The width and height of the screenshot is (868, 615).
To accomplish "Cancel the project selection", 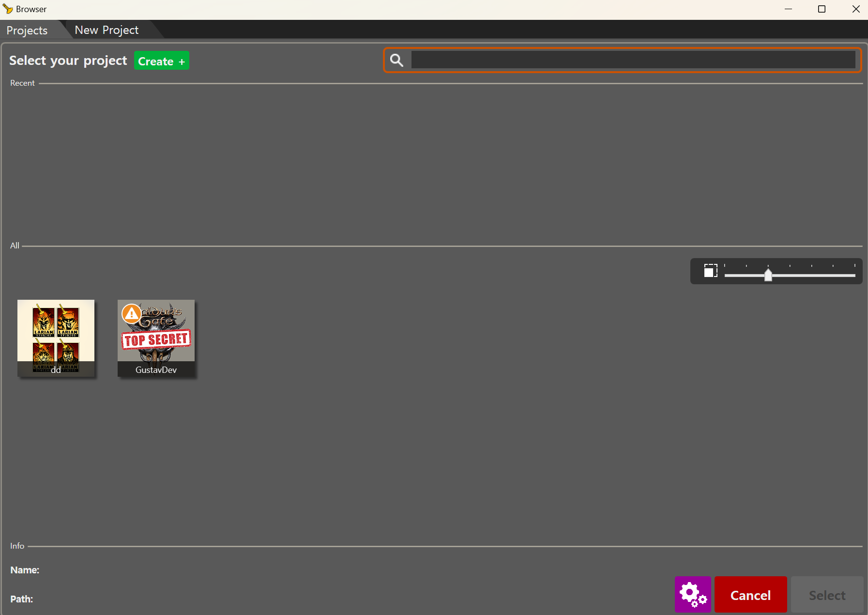I will click(x=750, y=595).
